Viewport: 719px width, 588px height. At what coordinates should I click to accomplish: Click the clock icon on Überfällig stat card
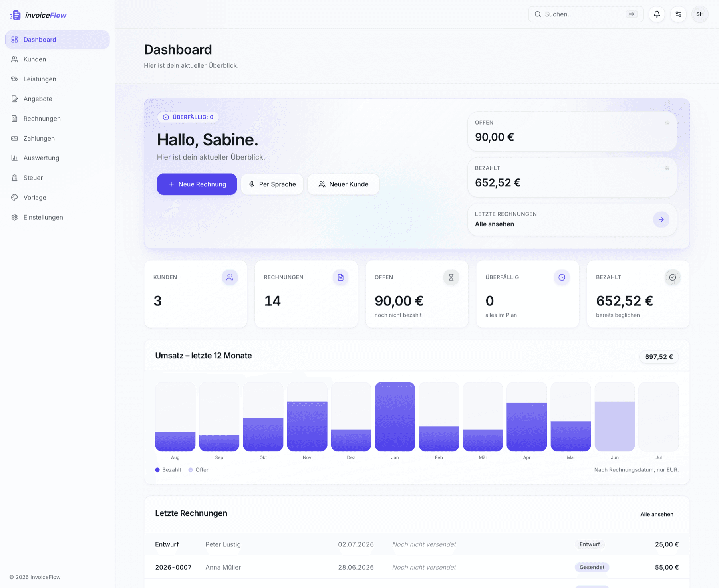[x=562, y=277]
